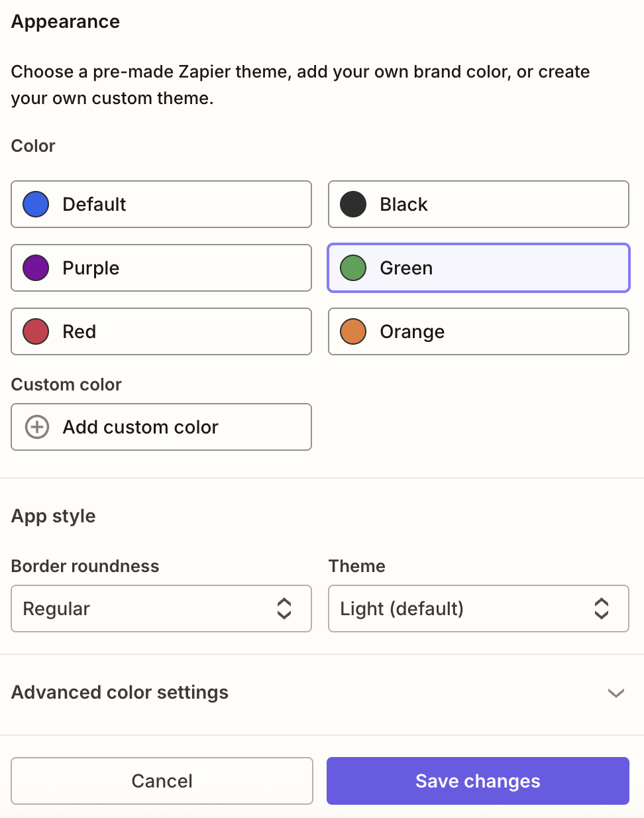This screenshot has width=644, height=818.
Task: Click the red circle icon beside Red
Action: 35,331
